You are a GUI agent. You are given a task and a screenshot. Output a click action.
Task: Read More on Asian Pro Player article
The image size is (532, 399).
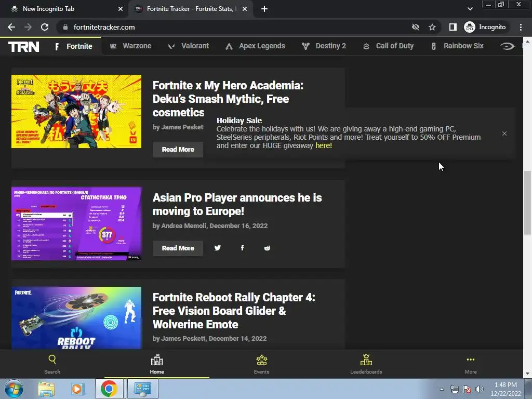click(178, 248)
